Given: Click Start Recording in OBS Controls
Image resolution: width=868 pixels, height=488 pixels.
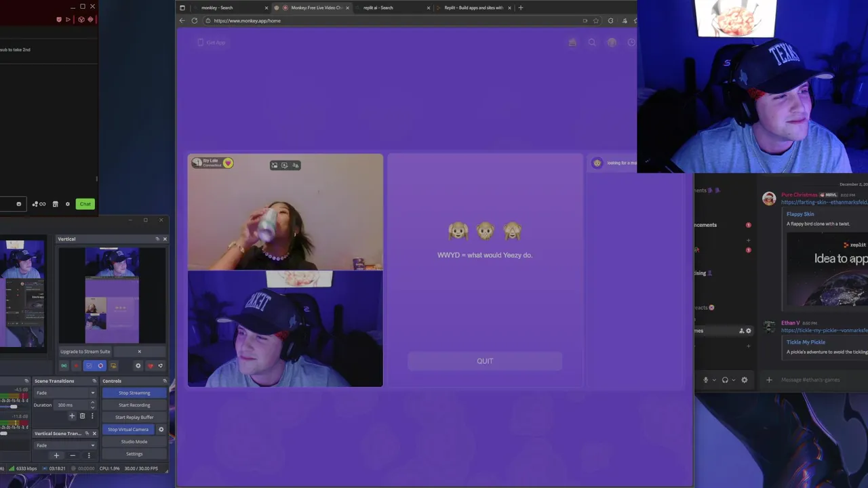Looking at the screenshot, I should (x=134, y=405).
